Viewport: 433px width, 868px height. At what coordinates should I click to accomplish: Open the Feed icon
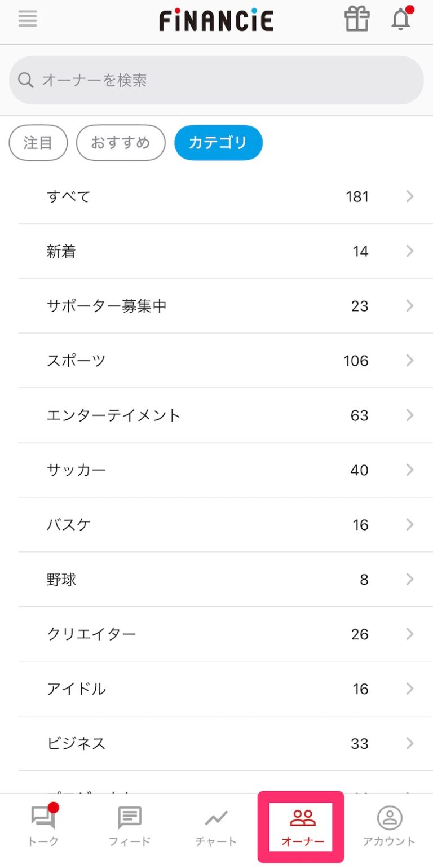(x=130, y=819)
